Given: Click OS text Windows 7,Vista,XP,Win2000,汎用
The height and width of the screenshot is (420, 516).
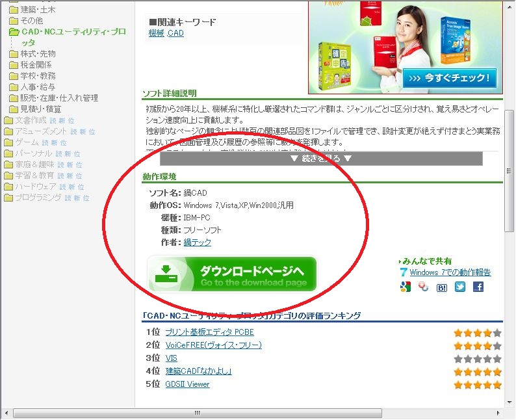Looking at the screenshot, I should click(239, 205).
